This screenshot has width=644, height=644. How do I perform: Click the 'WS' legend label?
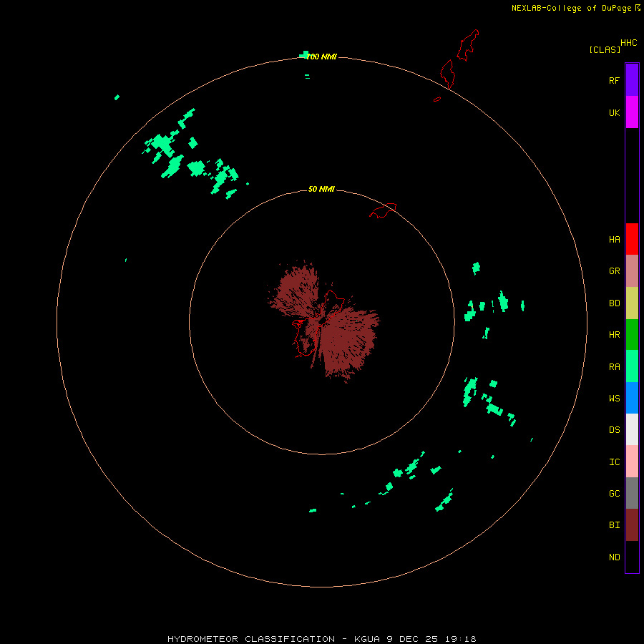[614, 398]
